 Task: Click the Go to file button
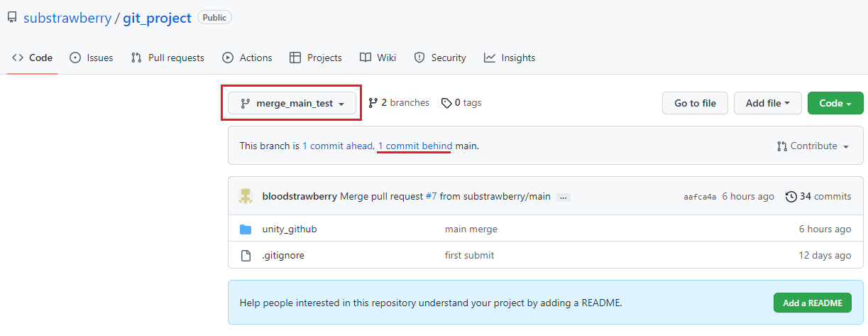pyautogui.click(x=695, y=103)
